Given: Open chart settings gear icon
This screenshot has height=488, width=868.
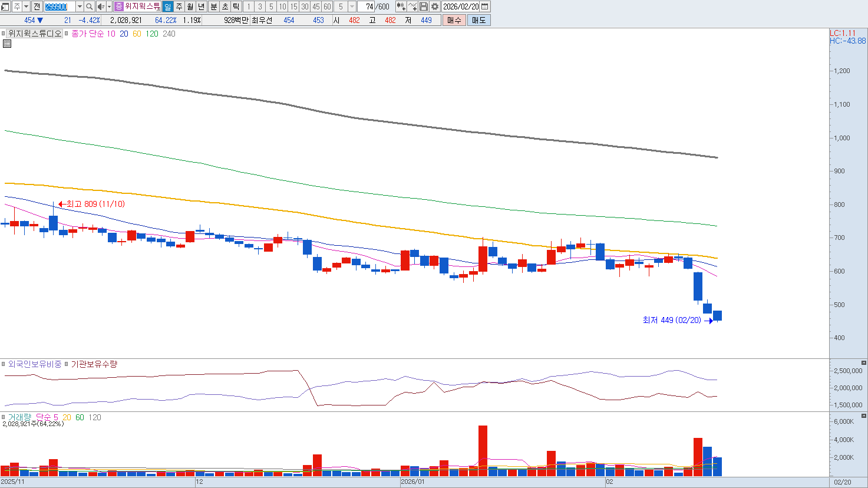Looking at the screenshot, I should pos(435,6).
